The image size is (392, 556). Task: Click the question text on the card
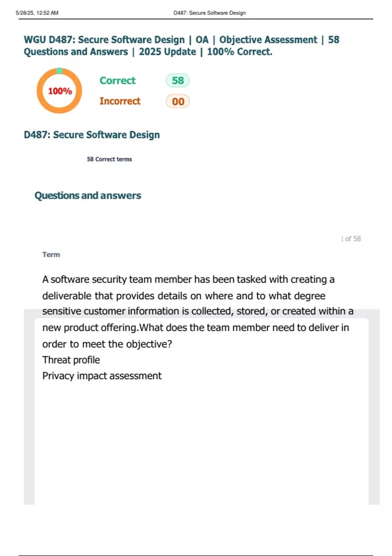point(196,311)
